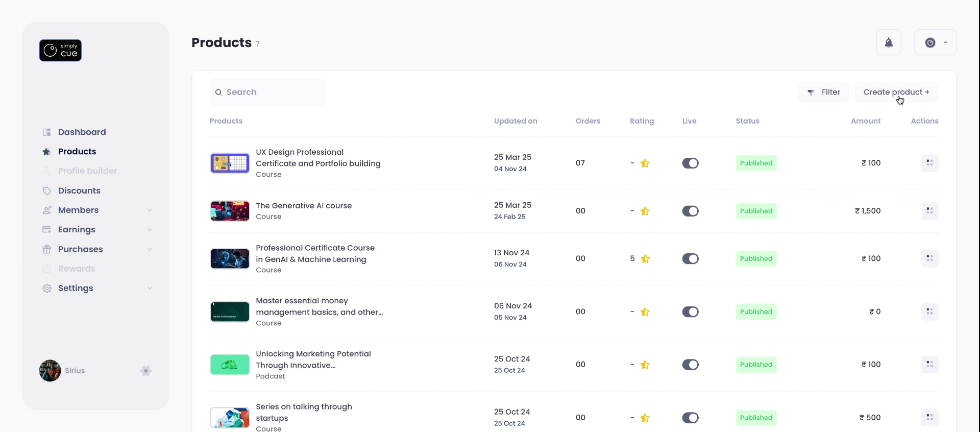Viewport: 980px width, 432px height.
Task: Toggle Live switch for Master essential money course
Action: click(690, 312)
